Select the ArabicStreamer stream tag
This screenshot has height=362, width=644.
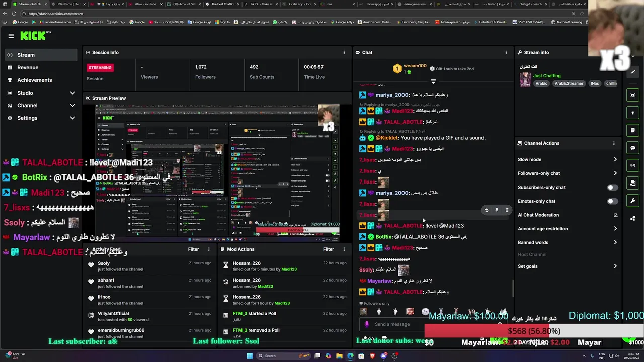[x=569, y=84]
